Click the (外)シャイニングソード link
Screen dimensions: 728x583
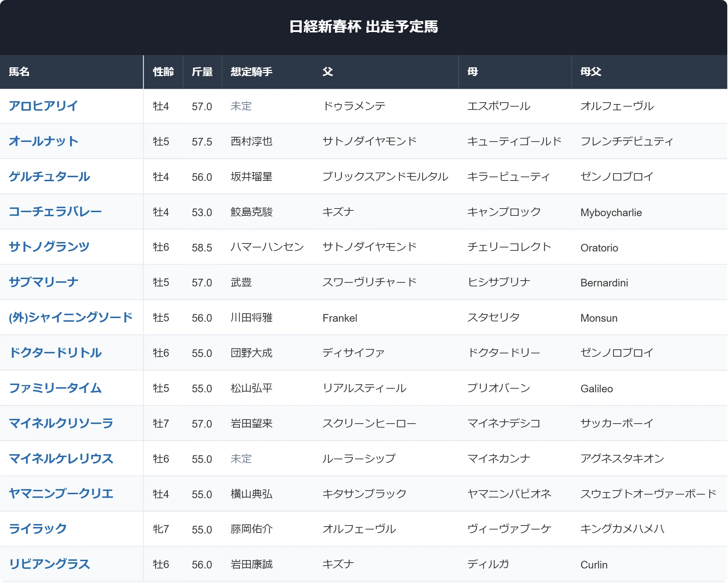[x=71, y=317]
